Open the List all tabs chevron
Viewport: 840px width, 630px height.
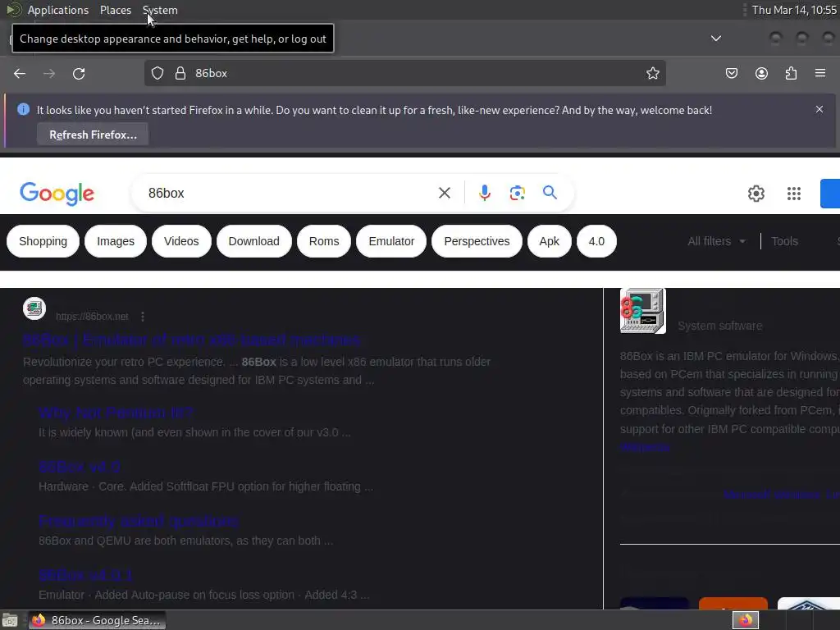[715, 38]
